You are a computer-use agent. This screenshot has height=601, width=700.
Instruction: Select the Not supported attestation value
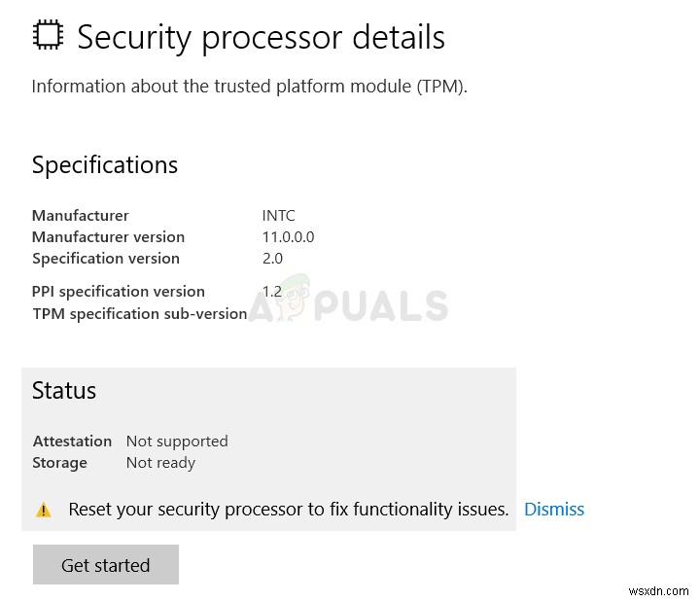pos(177,441)
